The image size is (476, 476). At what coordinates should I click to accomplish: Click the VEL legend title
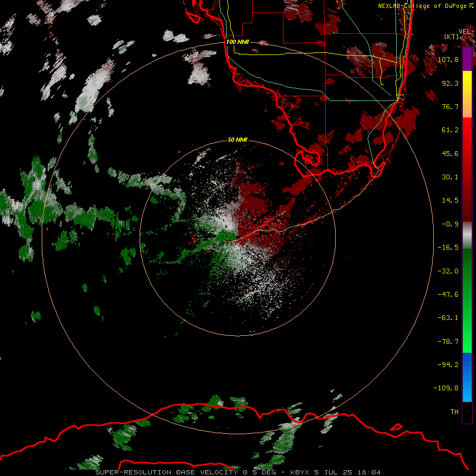464,32
